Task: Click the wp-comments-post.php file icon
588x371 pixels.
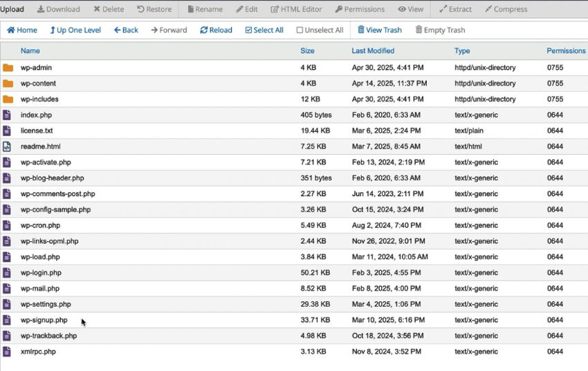Action: pyautogui.click(x=7, y=194)
